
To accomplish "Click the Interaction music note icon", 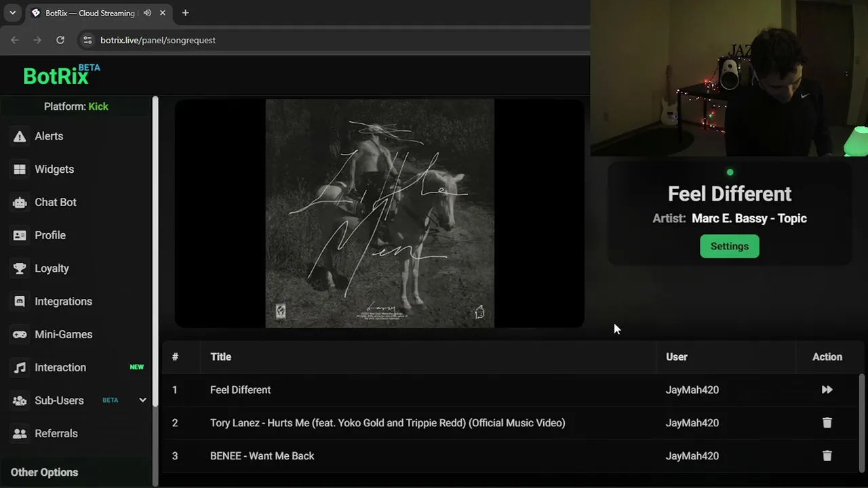I will point(20,367).
